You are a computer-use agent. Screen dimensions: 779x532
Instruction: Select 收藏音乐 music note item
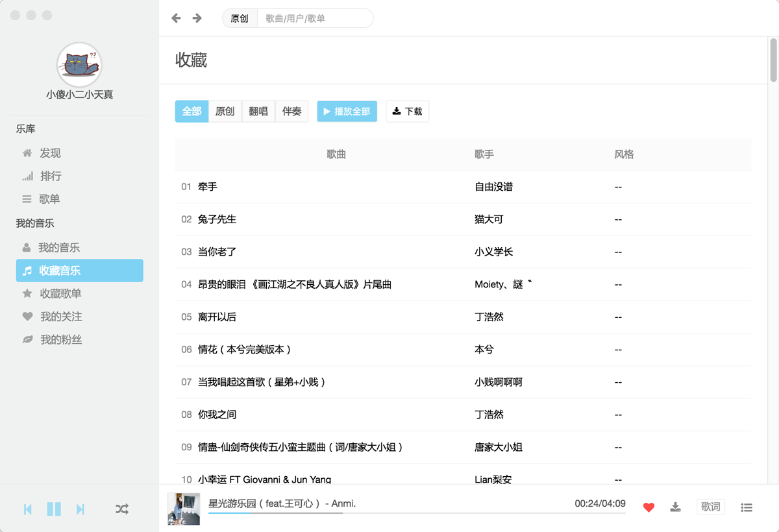point(79,271)
